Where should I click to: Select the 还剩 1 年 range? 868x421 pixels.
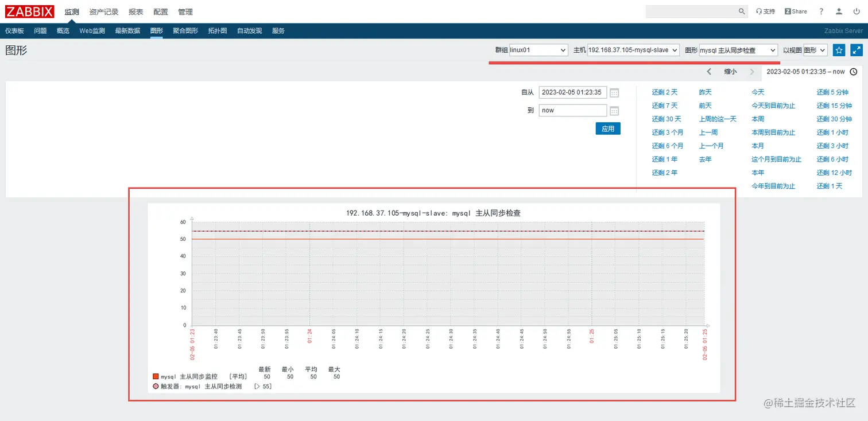665,159
